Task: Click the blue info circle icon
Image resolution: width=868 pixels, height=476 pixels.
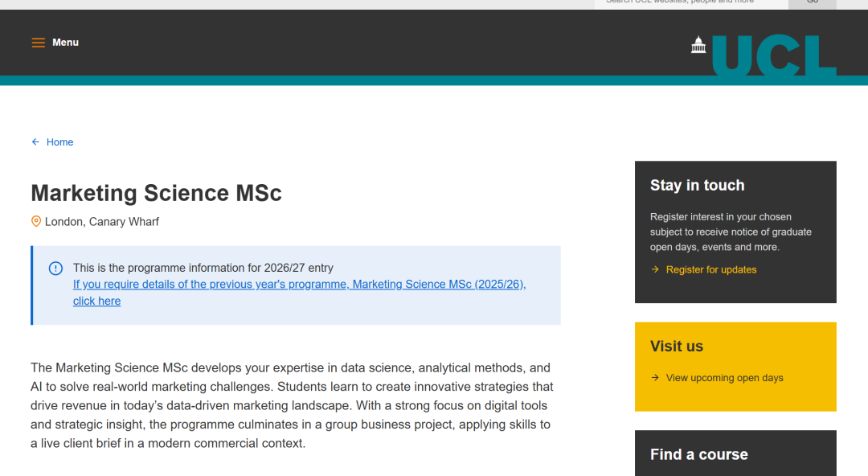Action: click(55, 269)
